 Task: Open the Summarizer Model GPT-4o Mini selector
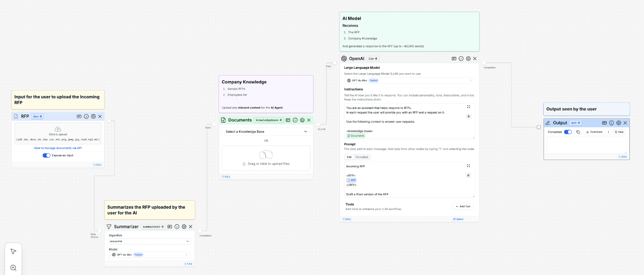point(149,254)
